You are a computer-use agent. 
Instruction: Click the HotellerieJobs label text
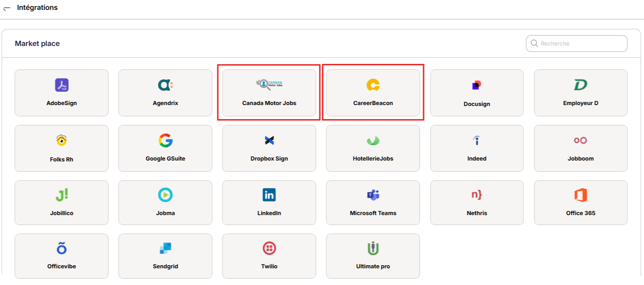click(373, 159)
